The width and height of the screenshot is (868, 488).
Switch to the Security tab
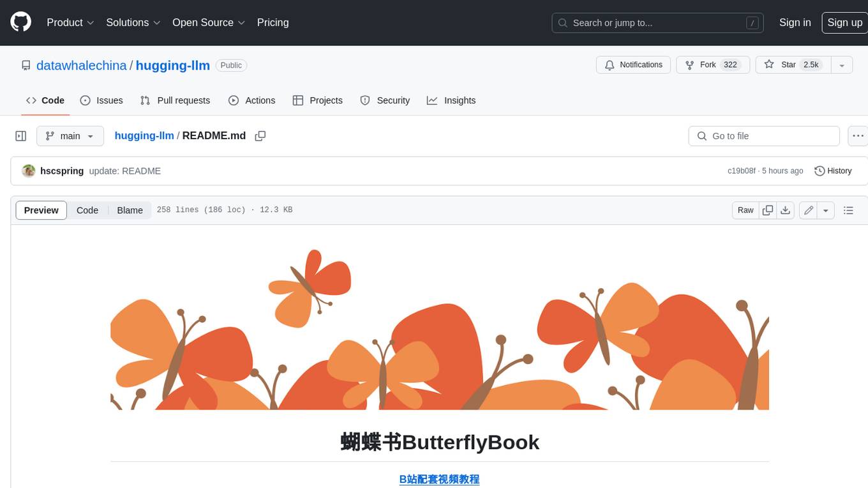click(385, 100)
